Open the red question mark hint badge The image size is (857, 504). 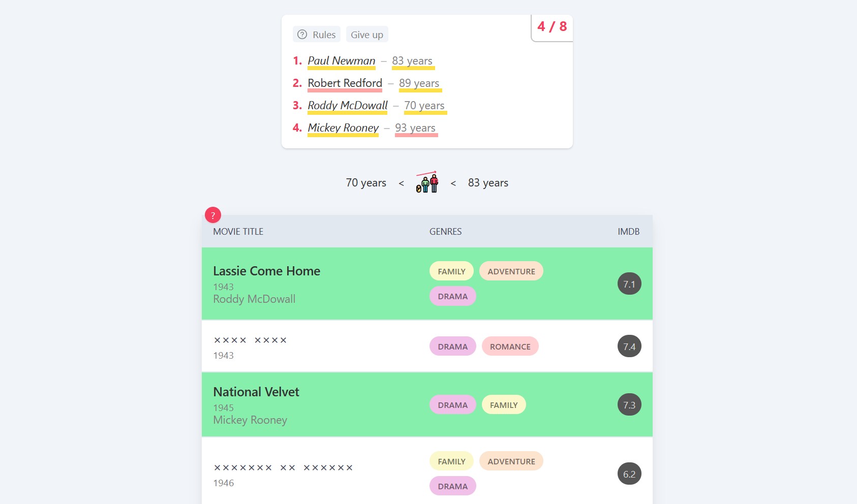pos(212,215)
